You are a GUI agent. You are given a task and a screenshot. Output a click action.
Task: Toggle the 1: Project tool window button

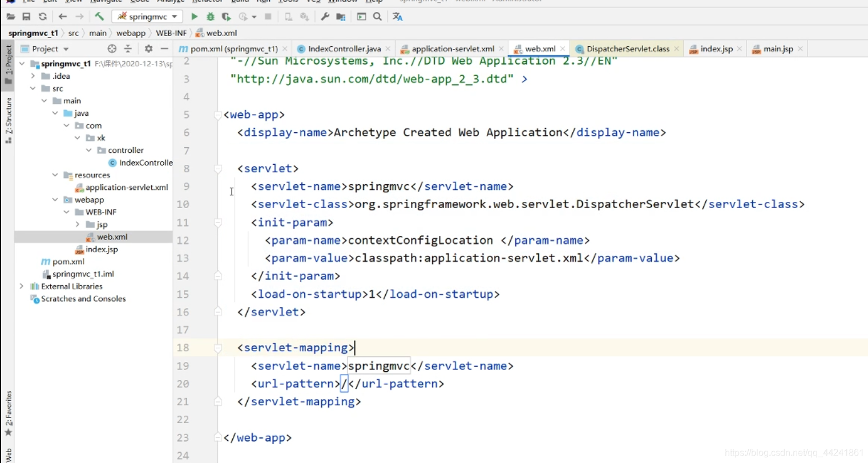pos(8,64)
